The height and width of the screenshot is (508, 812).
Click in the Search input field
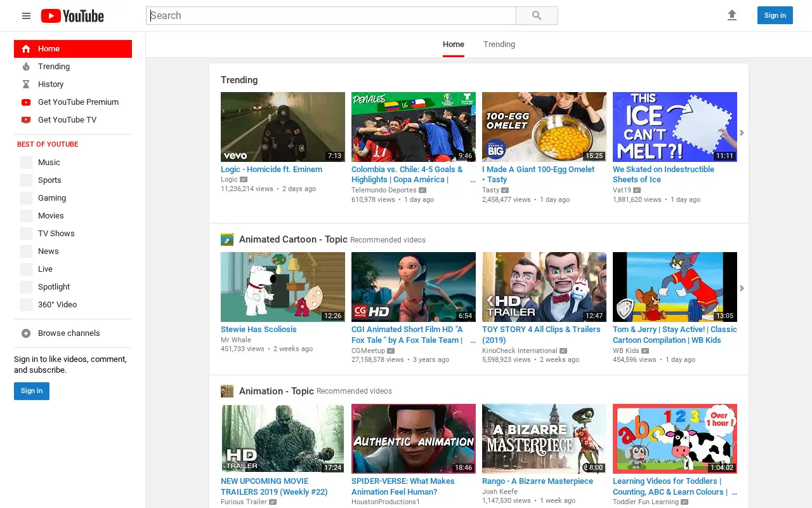coord(331,16)
